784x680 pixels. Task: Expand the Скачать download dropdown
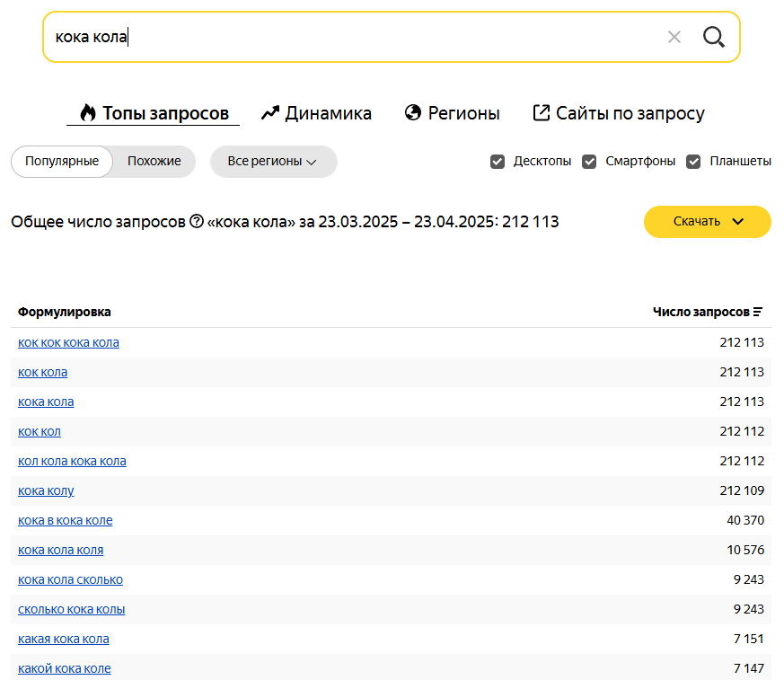click(707, 222)
